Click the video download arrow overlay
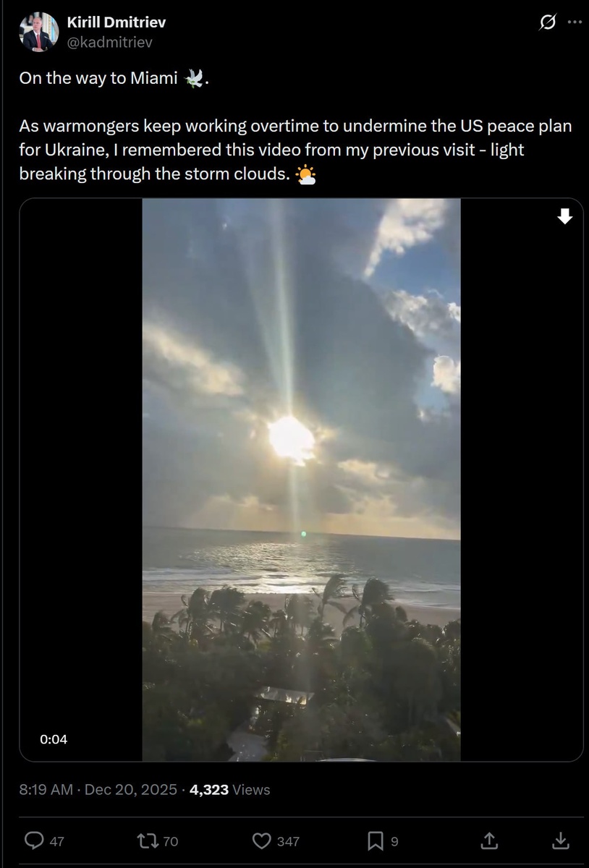 tap(565, 216)
